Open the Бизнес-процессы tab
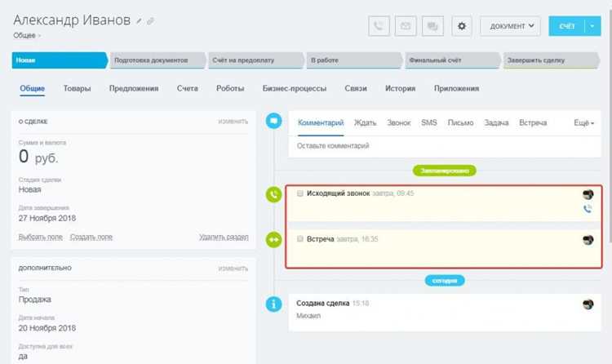This screenshot has height=364, width=612. [295, 89]
